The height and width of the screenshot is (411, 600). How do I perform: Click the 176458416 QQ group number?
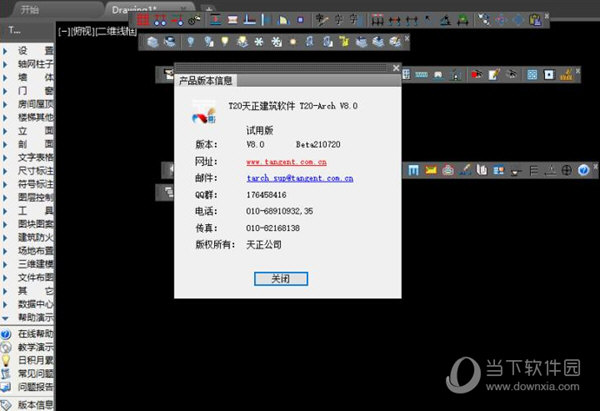coord(266,195)
